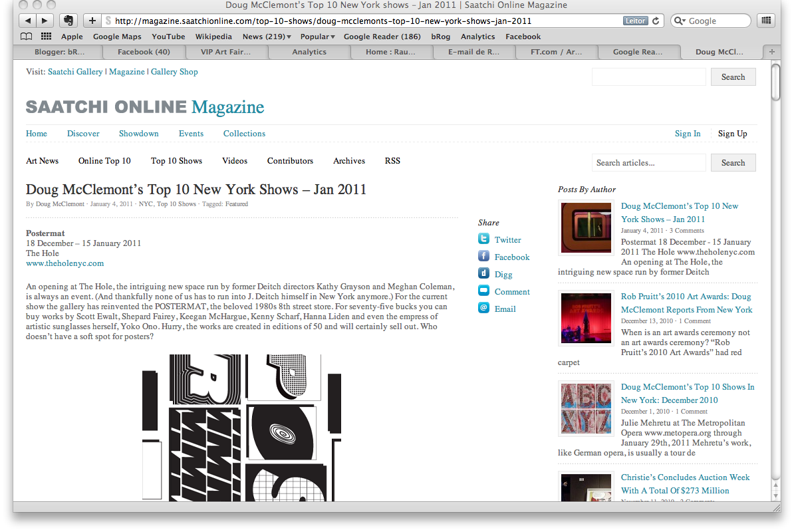
Task: Open the Archives section
Action: point(349,161)
